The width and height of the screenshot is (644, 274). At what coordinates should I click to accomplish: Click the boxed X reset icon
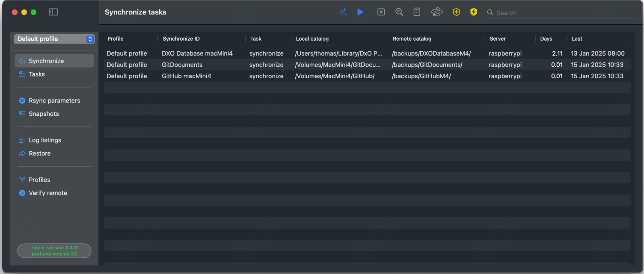point(381,12)
